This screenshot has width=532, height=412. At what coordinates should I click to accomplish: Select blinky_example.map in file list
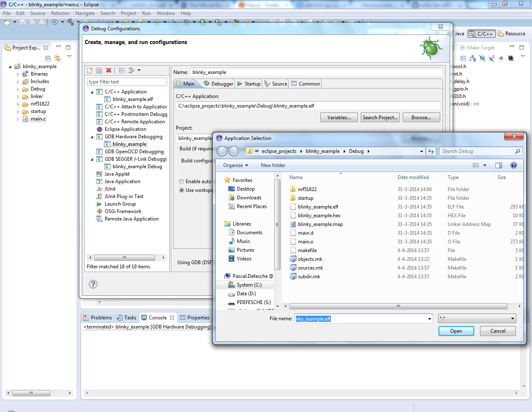tap(320, 224)
